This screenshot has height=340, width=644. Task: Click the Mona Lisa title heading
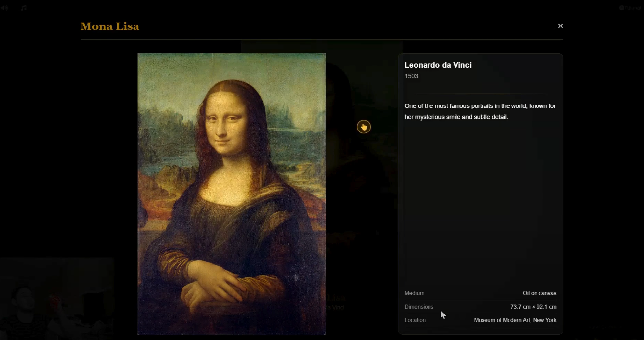tap(110, 26)
